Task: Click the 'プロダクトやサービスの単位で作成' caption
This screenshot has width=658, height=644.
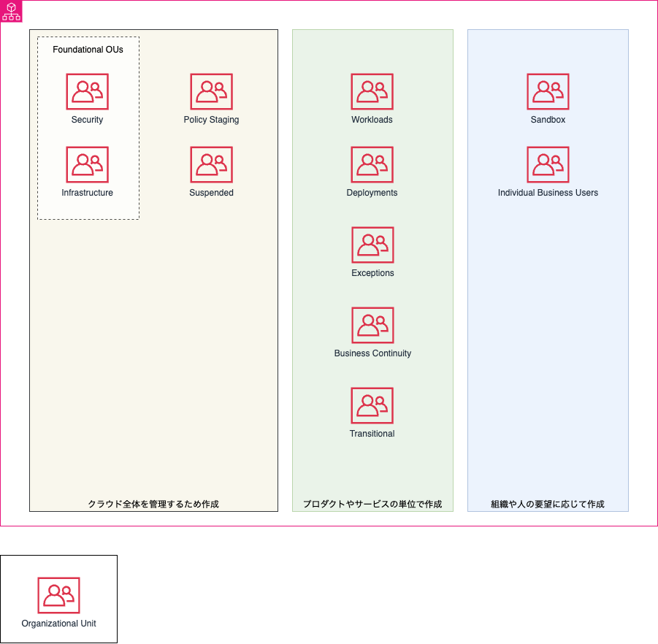Action: coord(372,504)
